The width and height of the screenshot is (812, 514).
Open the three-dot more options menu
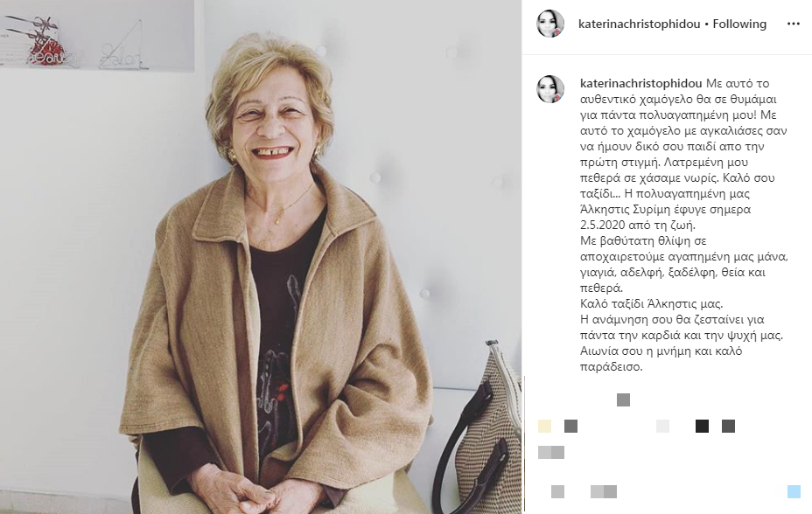(x=793, y=24)
